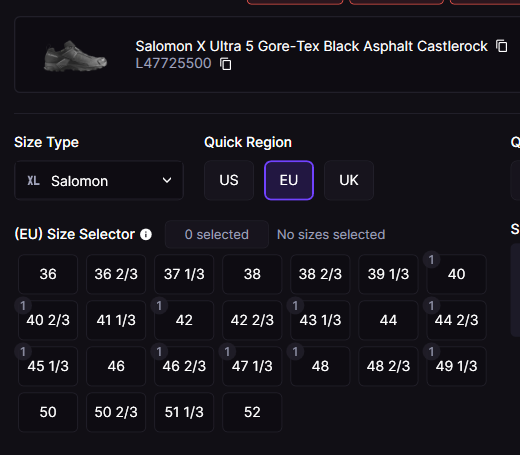Choose the UK quick region
This screenshot has height=455, width=520.
tap(349, 180)
